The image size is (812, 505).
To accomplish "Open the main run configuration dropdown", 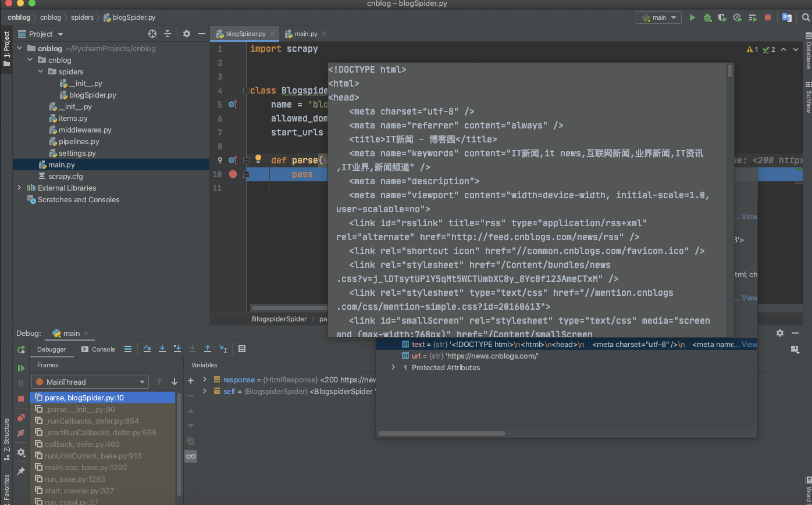I will pyautogui.click(x=659, y=17).
